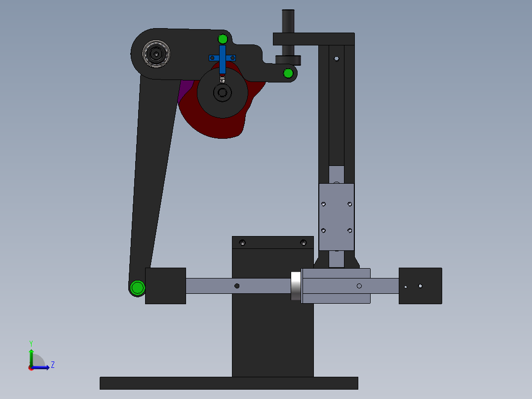Image resolution: width=532 pixels, height=399 pixels.
Task: Click the green Y axis of the triad
Action: [x=31, y=358]
